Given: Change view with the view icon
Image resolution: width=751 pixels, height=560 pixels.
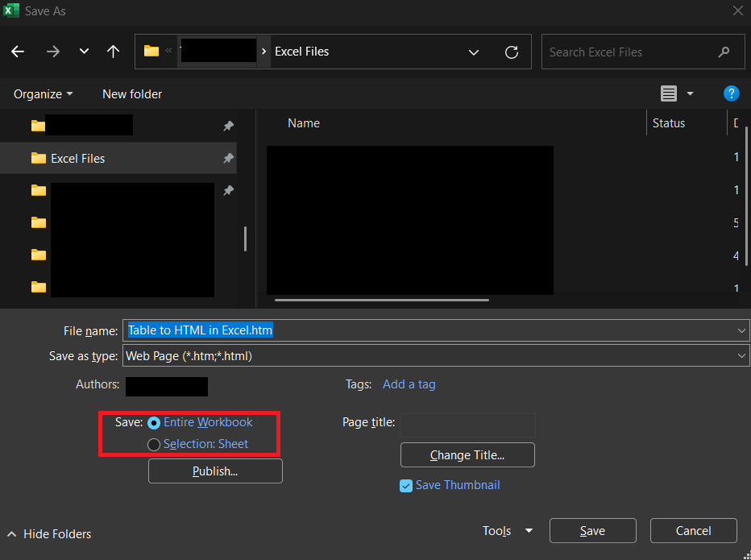Looking at the screenshot, I should [669, 93].
